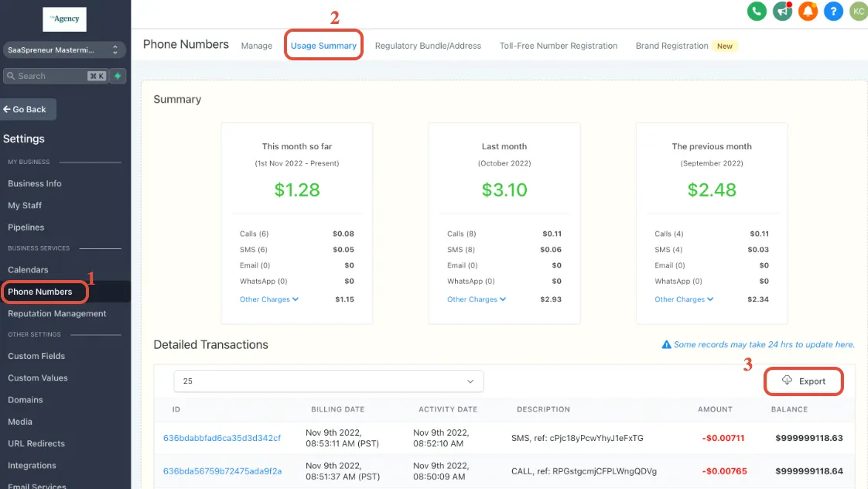Click the Email Services sidebar item
The height and width of the screenshot is (489, 868).
tap(36, 486)
